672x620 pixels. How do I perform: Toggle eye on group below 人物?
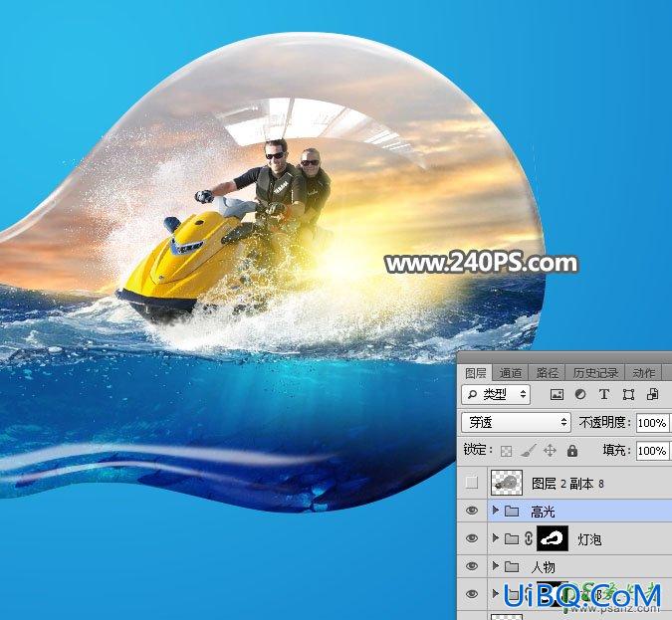[472, 594]
